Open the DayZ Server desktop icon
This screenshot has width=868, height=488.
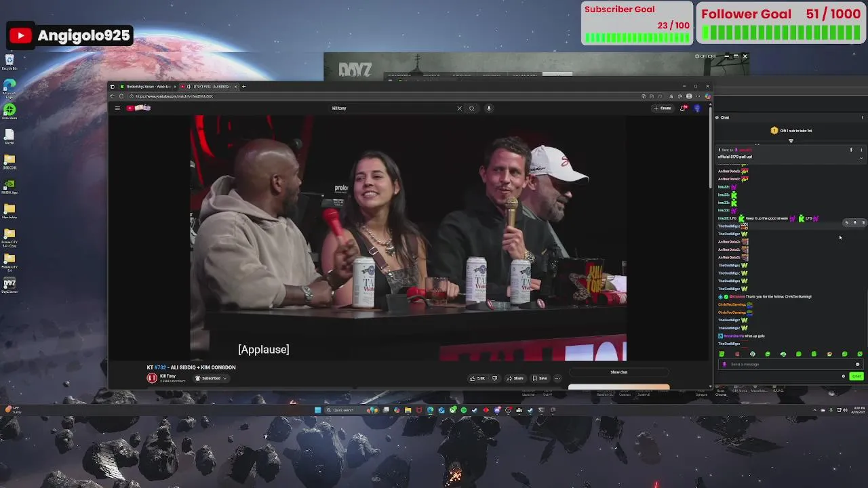[9, 285]
